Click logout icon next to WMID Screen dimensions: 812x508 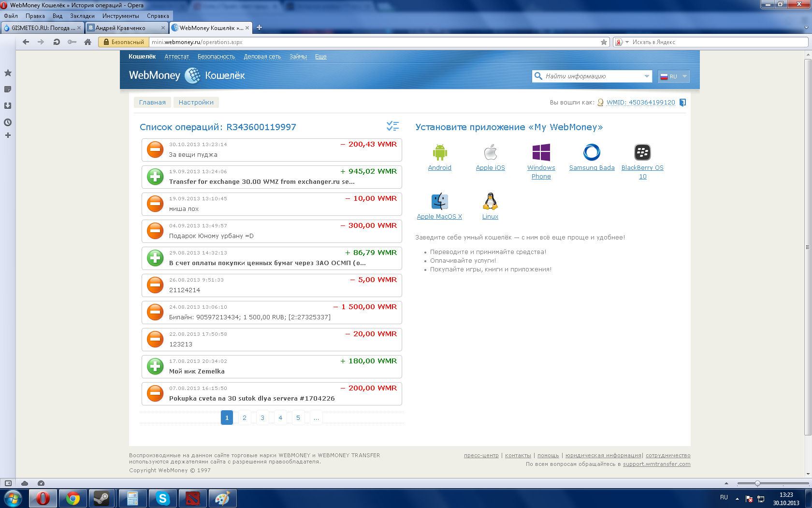tap(682, 103)
